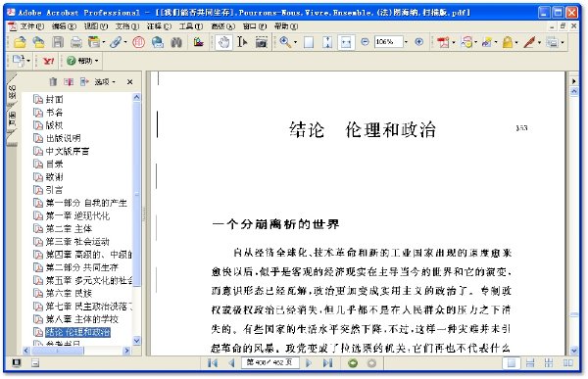Click the New Bookmark icon in panel

point(69,81)
